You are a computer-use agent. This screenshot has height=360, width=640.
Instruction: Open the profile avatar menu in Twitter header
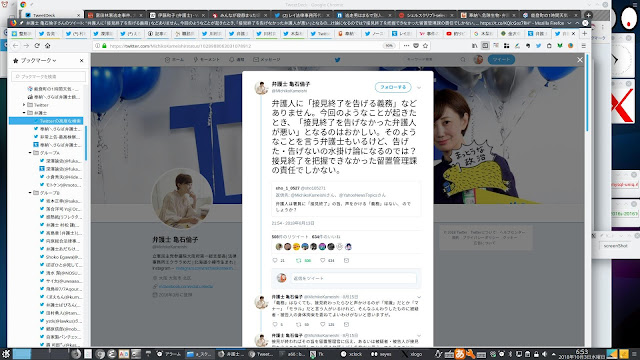(478, 60)
